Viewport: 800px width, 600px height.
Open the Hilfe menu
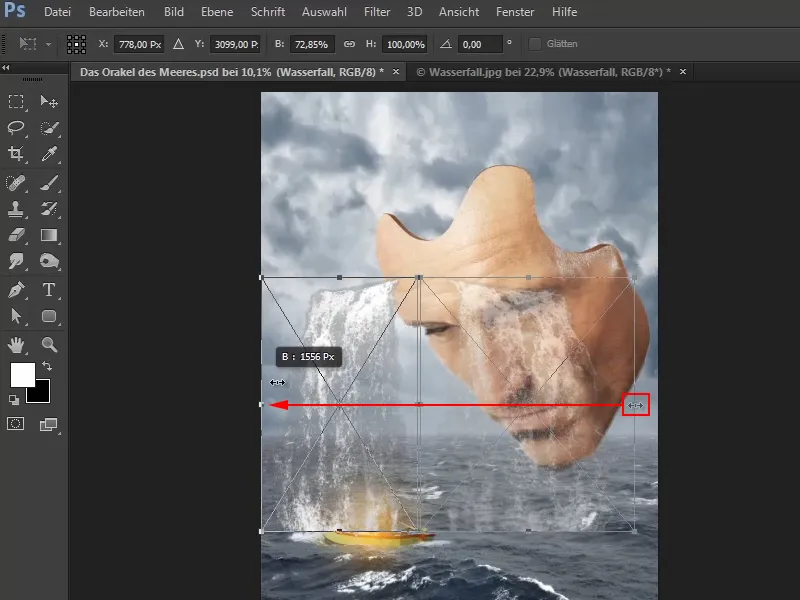tap(564, 12)
